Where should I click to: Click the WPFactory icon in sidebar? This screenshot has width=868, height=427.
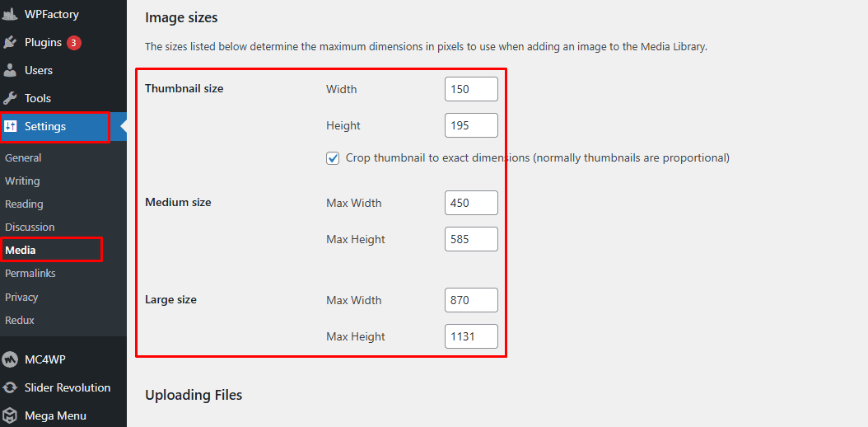coord(11,14)
